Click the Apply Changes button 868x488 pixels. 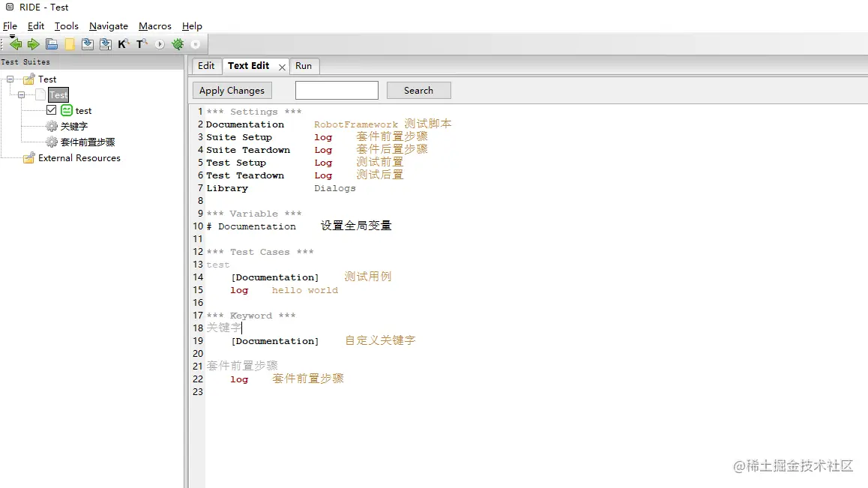(x=232, y=90)
